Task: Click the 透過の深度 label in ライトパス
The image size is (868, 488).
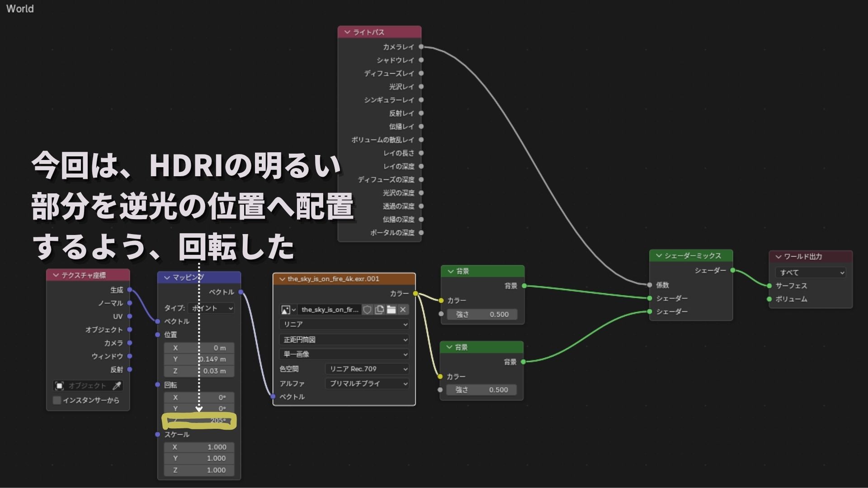Action: point(398,206)
